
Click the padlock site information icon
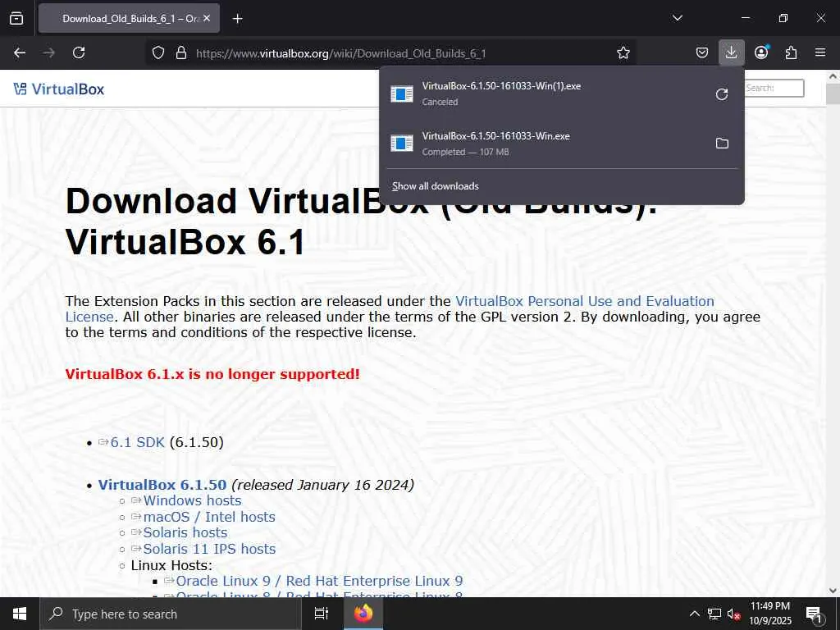(x=181, y=52)
